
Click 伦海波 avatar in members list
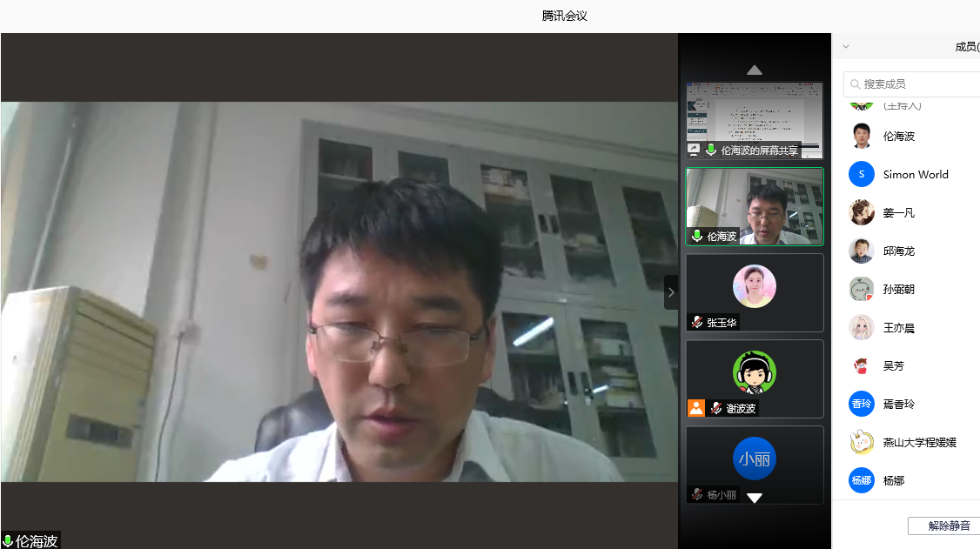(x=862, y=136)
